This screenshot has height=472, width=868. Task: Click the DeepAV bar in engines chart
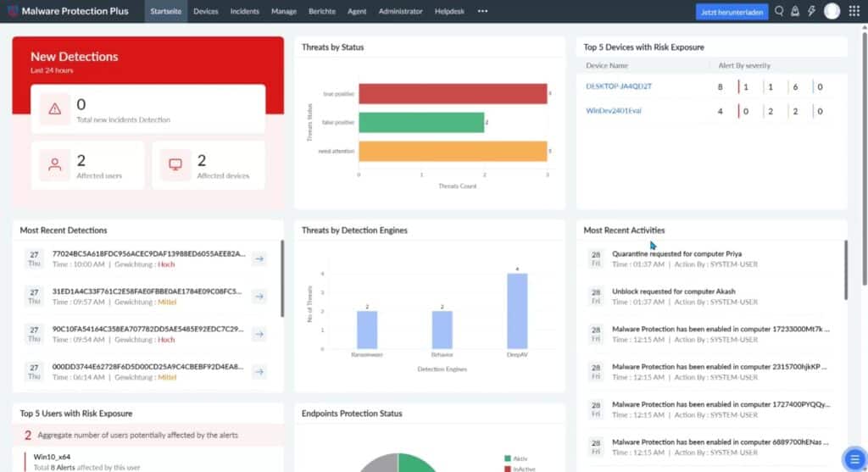pos(517,311)
